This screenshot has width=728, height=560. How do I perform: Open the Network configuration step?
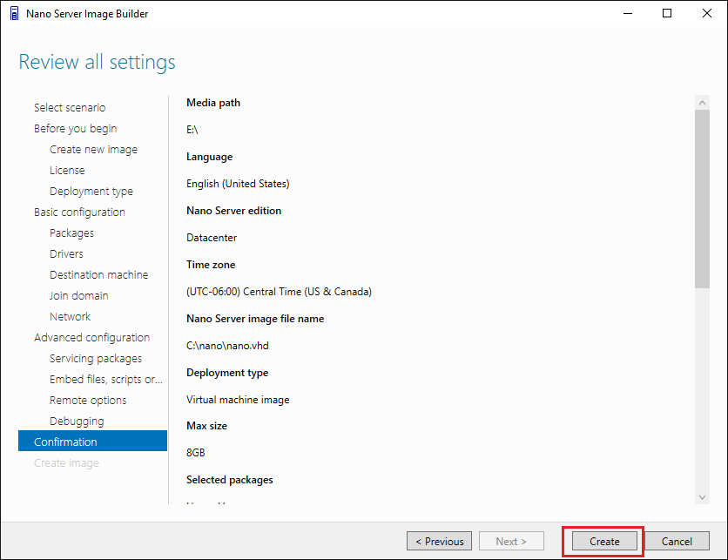(70, 317)
